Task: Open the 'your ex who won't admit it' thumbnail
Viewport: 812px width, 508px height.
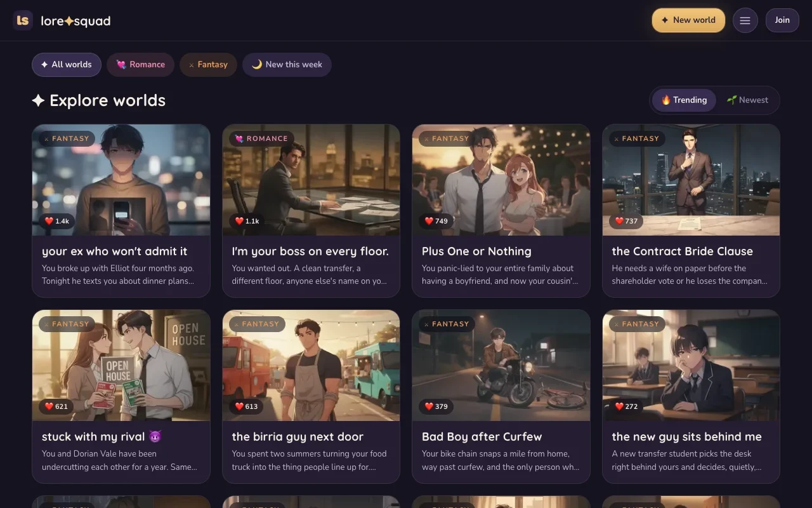Action: click(121, 180)
